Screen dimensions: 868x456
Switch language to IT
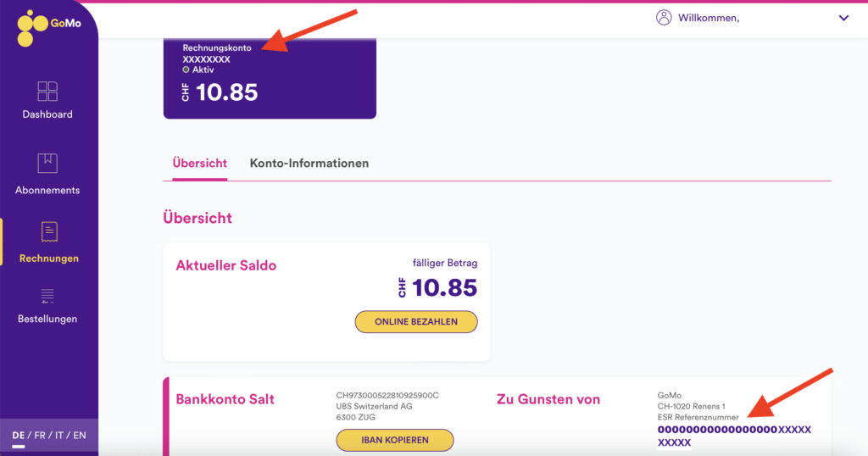coord(59,436)
